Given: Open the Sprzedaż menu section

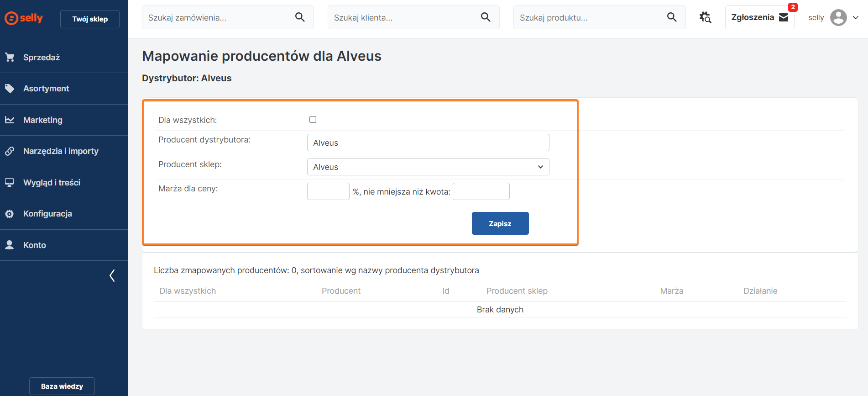Looking at the screenshot, I should coord(42,58).
